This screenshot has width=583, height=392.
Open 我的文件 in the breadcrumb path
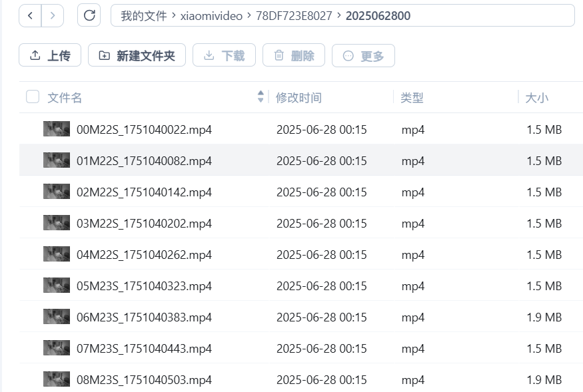coord(143,16)
